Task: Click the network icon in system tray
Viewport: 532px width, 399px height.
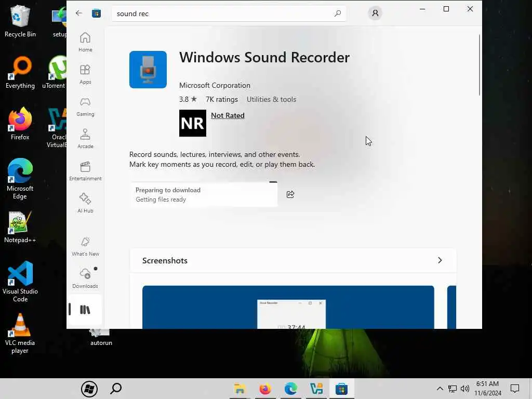Action: click(x=453, y=389)
